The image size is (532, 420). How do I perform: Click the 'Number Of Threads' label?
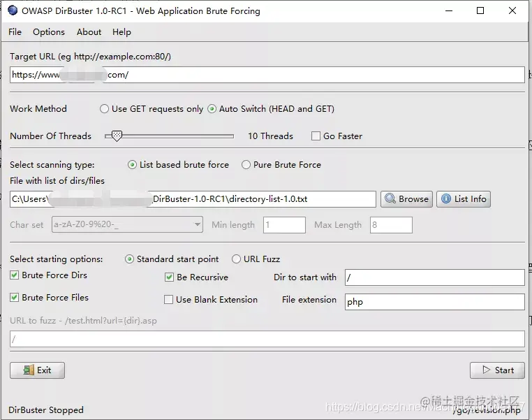tap(50, 136)
